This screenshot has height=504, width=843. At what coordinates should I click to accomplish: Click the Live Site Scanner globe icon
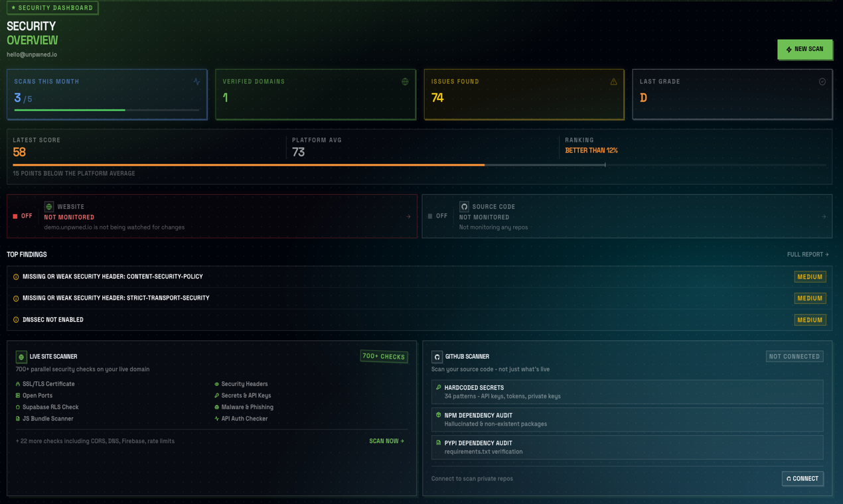pyautogui.click(x=21, y=357)
